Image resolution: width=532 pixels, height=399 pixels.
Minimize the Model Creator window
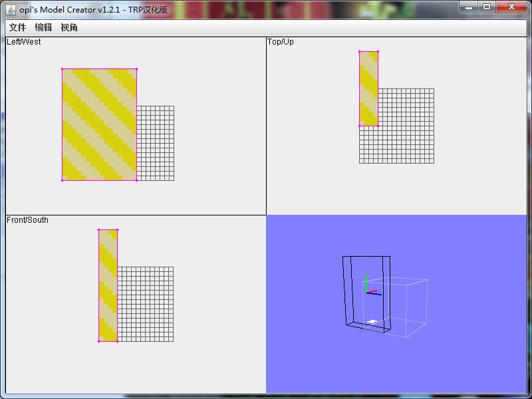click(x=469, y=7)
